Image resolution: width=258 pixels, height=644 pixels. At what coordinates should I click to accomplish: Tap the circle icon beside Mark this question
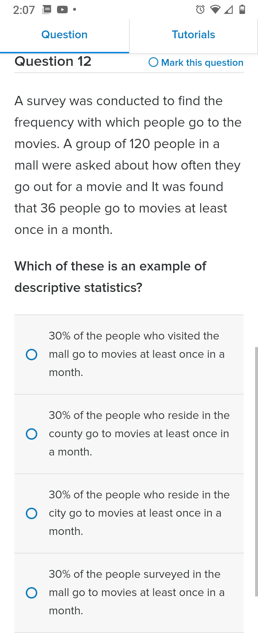tap(153, 62)
